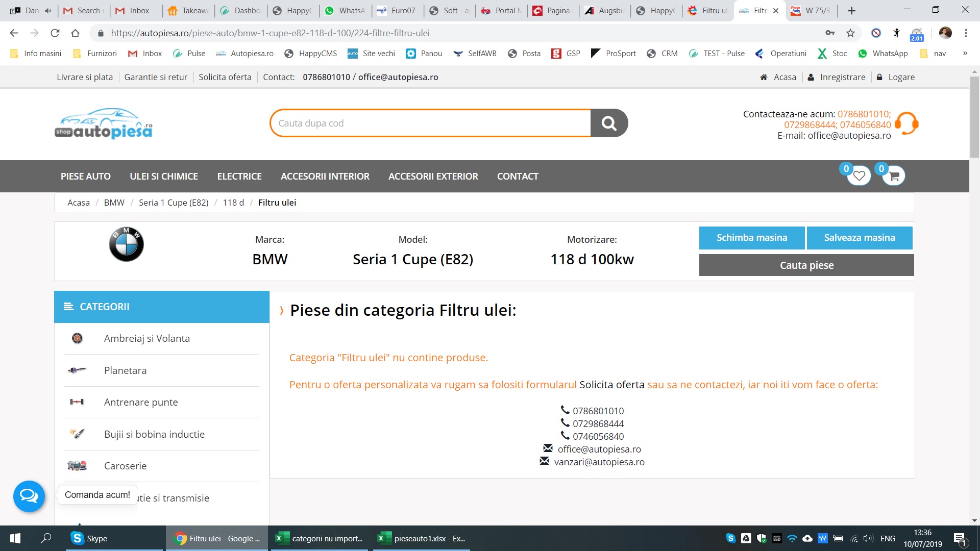The height and width of the screenshot is (551, 980).
Task: Go back to previous page
Action: (x=14, y=33)
